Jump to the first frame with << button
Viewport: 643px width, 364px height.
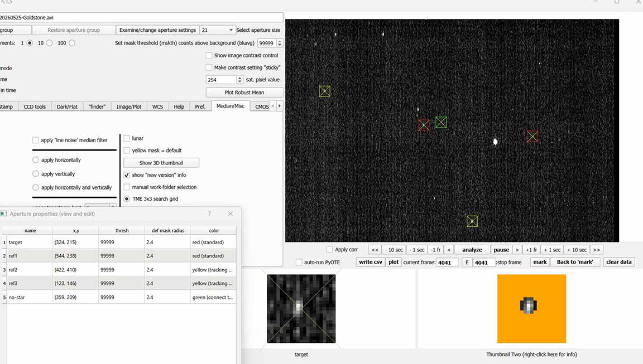(x=375, y=250)
